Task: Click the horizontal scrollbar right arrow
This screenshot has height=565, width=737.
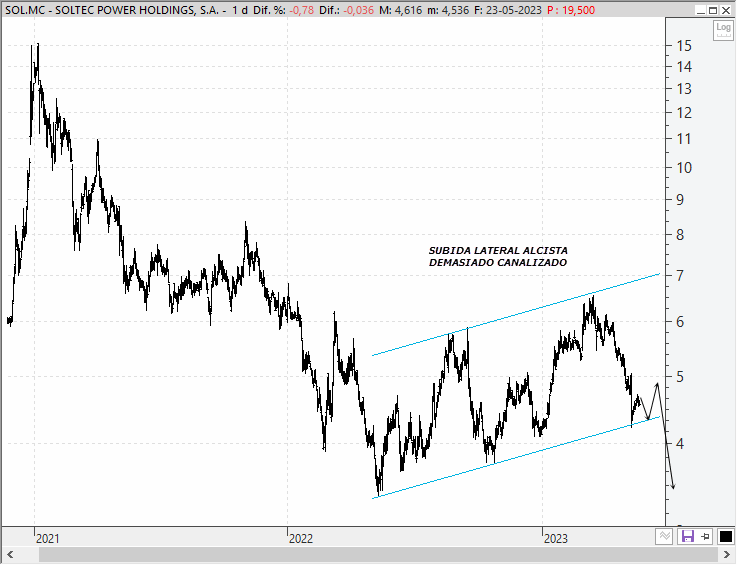Action: 727,555
